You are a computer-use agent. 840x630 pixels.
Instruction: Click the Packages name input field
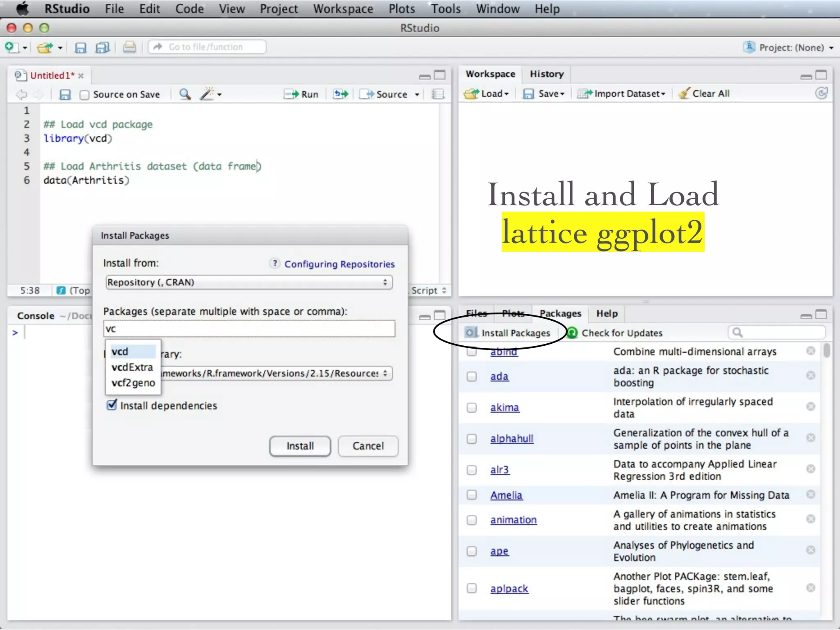[x=249, y=329]
